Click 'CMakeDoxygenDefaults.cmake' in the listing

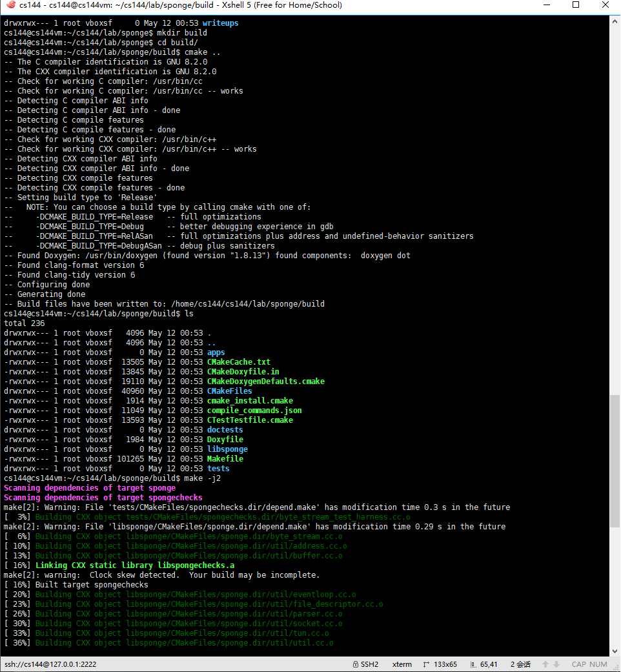point(266,382)
